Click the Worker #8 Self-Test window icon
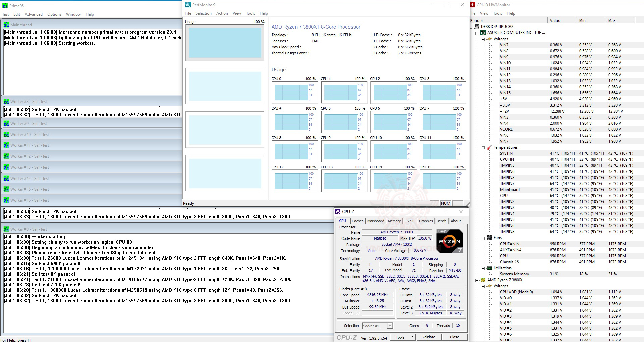Viewport: 644px width, 342px height. click(x=6, y=229)
